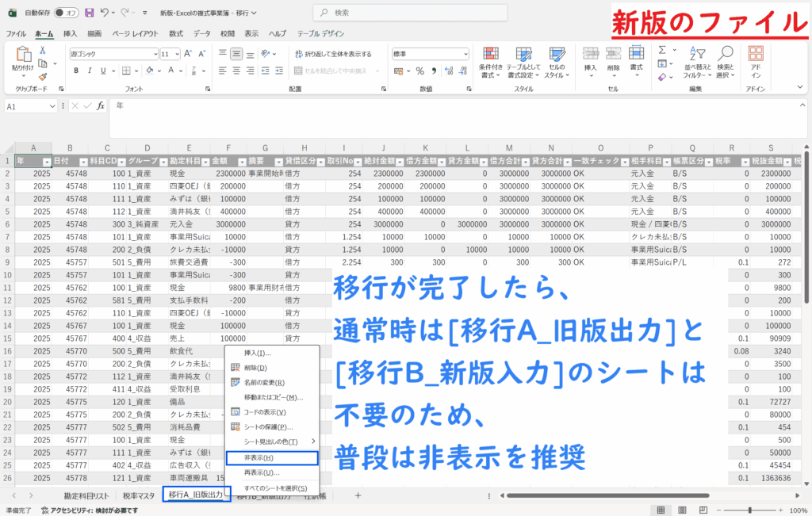Click the Sort and Filter (並べ替えとフィルター) icon
The image size is (812, 516).
point(697,61)
